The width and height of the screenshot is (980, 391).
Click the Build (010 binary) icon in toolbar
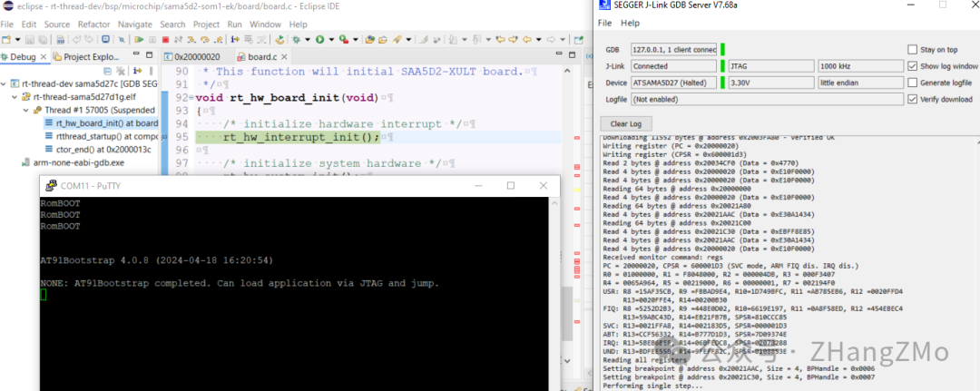(x=61, y=39)
